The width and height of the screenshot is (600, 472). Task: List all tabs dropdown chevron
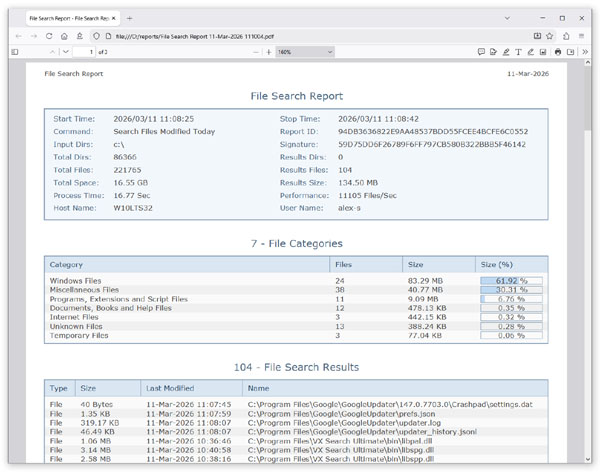[507, 18]
